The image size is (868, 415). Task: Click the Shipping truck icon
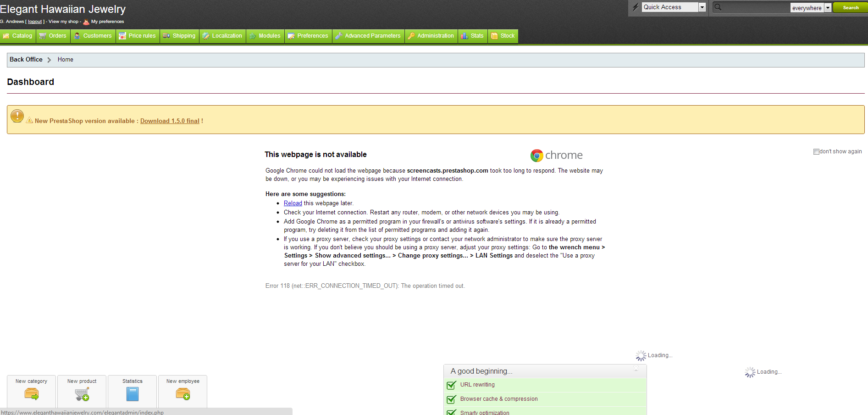point(166,36)
